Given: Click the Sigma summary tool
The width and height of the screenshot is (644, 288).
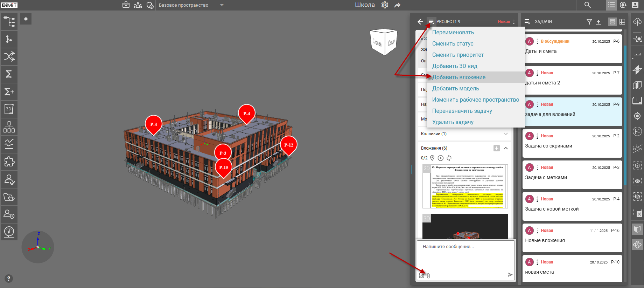Looking at the screenshot, I should pos(9,74).
